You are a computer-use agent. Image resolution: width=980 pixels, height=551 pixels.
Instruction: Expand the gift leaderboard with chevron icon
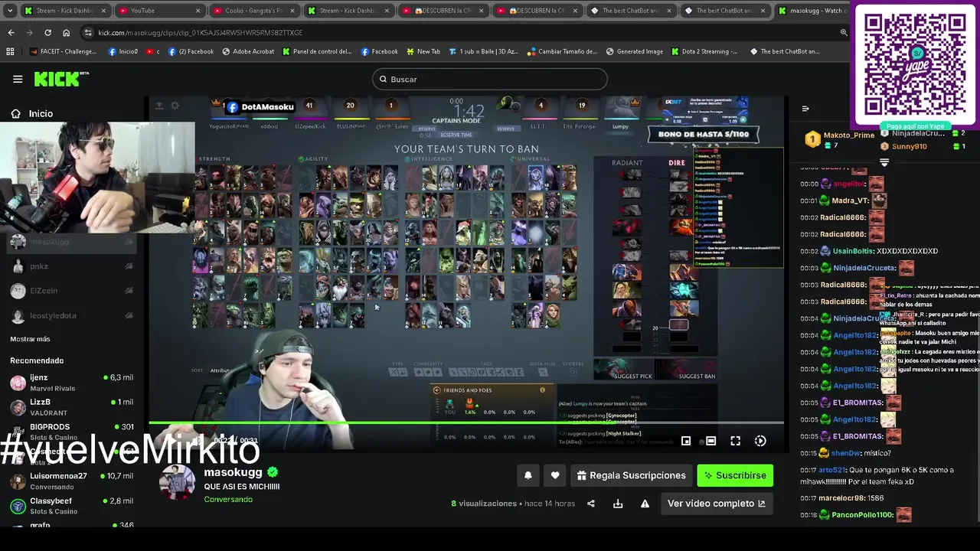click(884, 162)
